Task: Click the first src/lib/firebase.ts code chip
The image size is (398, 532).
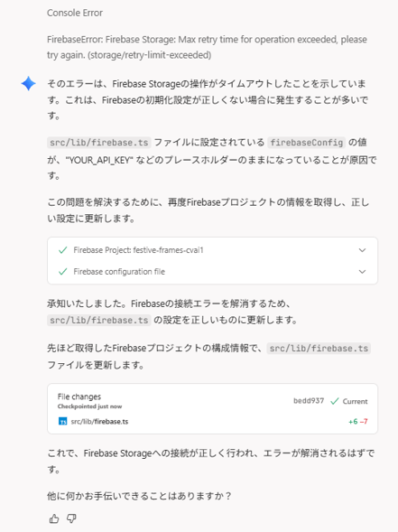Action: [98, 143]
